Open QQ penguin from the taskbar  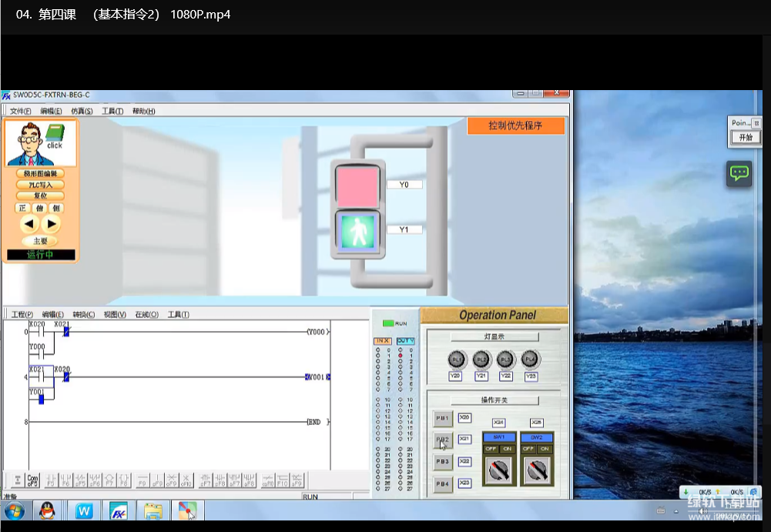pyautogui.click(x=48, y=510)
